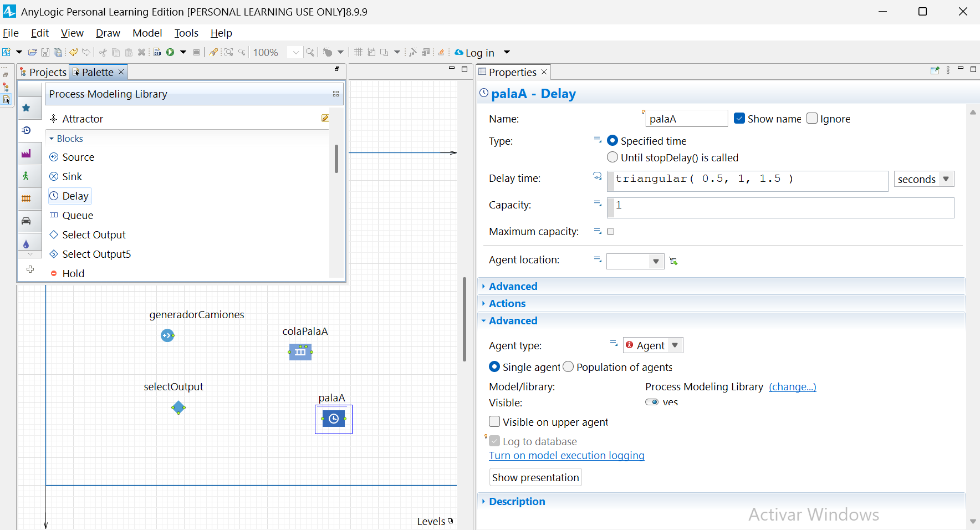This screenshot has height=530, width=980.
Task: Open the Fluid Library droplet palette tab
Action: [26, 244]
